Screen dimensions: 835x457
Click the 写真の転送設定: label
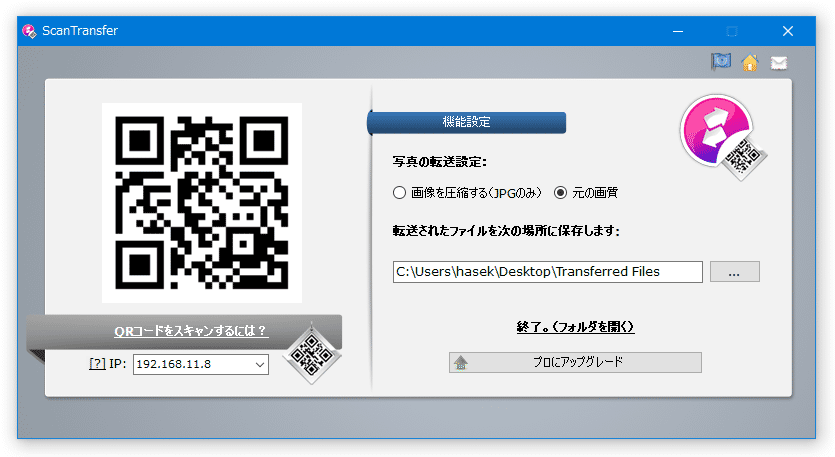(x=439, y=161)
